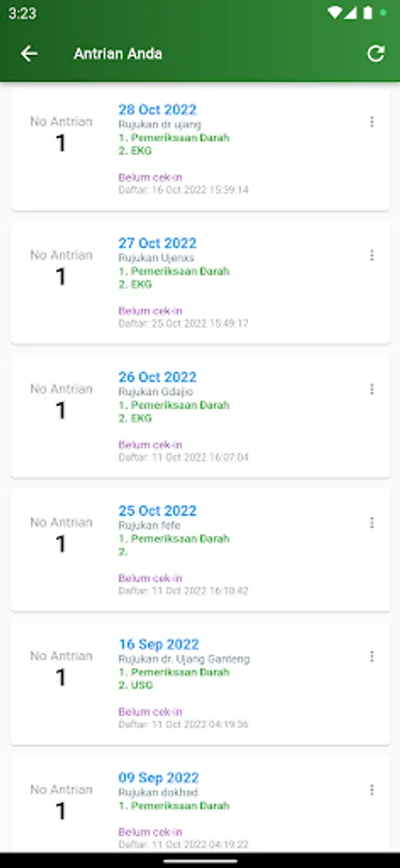This screenshot has width=400, height=868.
Task: Tap the battery icon in status bar
Action: tap(367, 14)
